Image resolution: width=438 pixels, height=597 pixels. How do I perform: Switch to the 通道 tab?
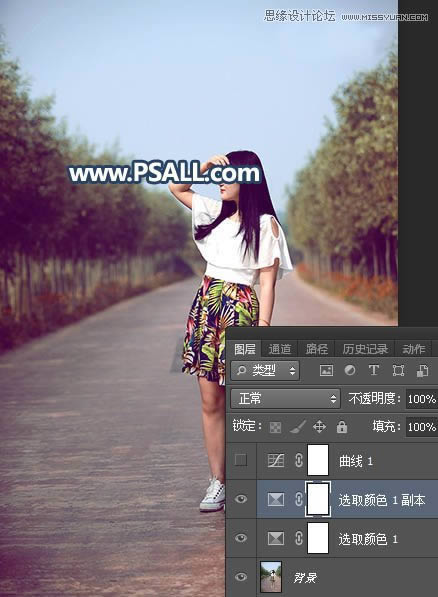280,348
